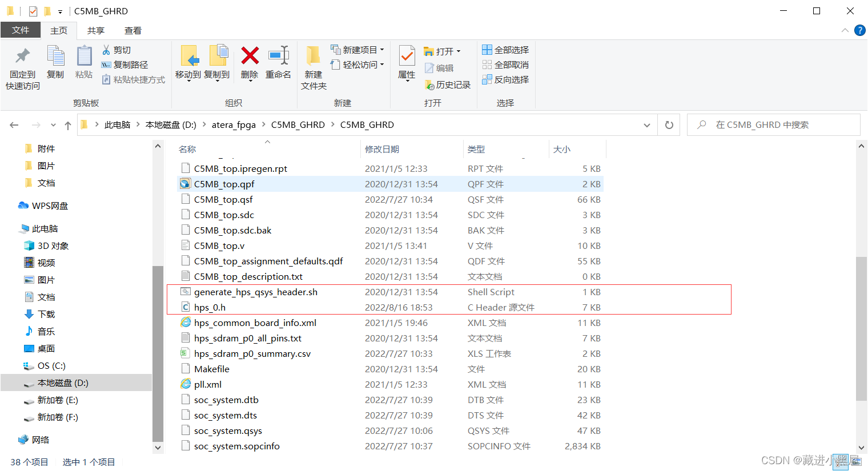Open the File tab

21,30
